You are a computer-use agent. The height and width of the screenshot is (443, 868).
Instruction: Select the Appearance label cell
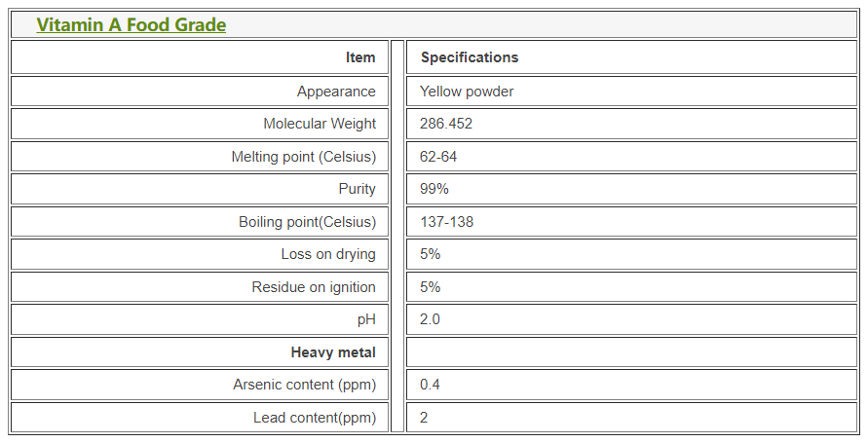click(336, 92)
